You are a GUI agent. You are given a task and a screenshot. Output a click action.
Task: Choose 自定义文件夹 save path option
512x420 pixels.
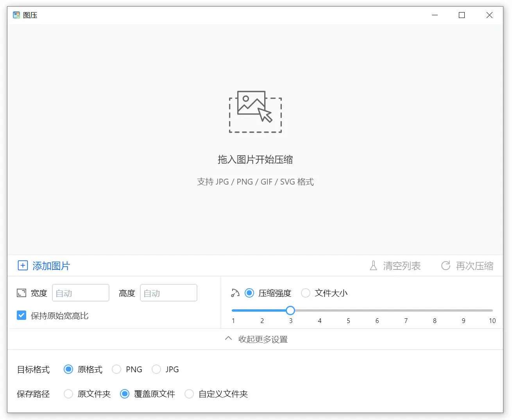point(189,394)
